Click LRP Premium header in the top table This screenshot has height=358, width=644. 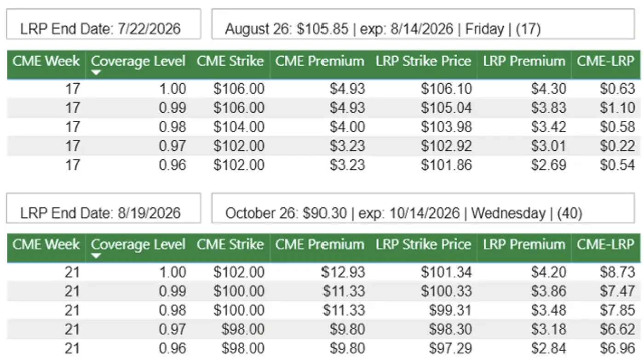click(x=524, y=62)
